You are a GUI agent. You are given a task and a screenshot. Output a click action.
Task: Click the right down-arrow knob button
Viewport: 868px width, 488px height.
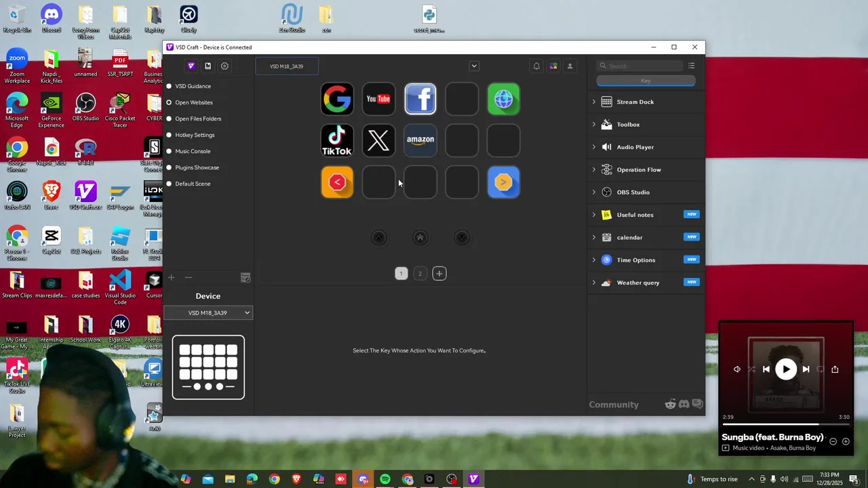tap(462, 237)
